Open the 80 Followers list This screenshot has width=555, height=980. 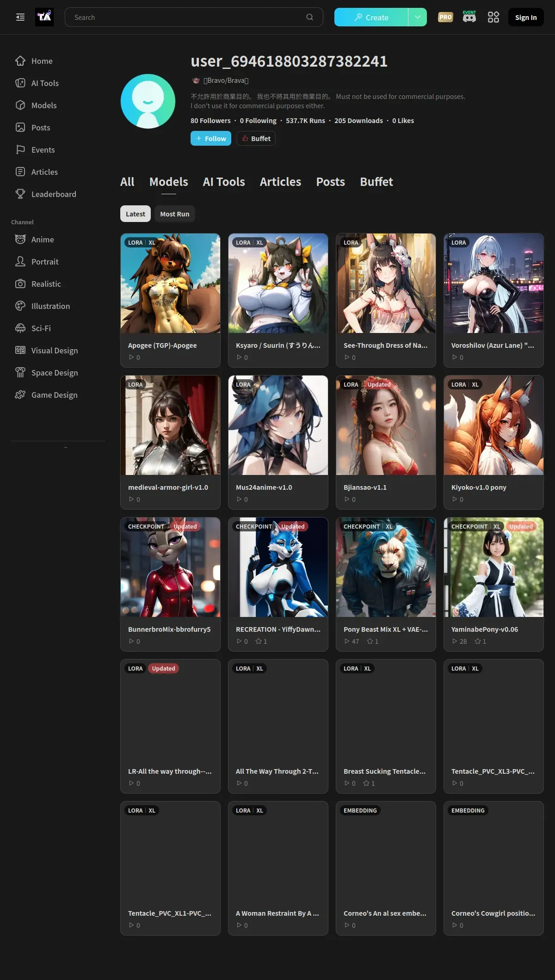click(210, 120)
